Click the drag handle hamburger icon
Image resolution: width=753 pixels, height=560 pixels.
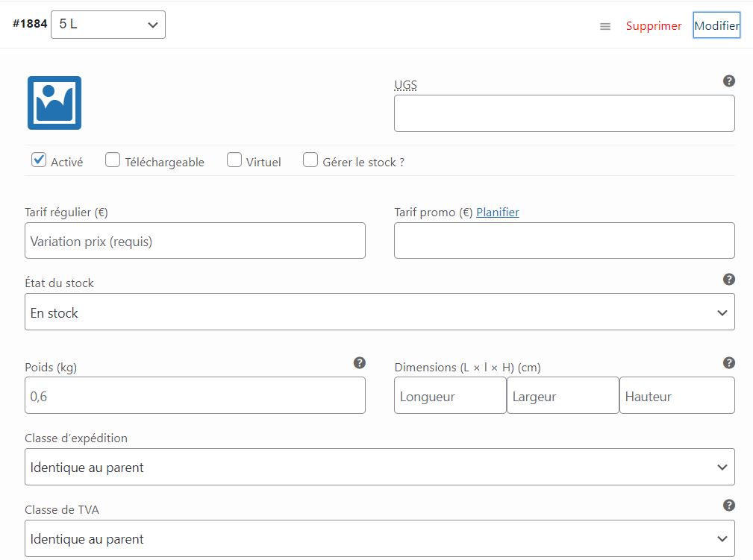pos(605,26)
